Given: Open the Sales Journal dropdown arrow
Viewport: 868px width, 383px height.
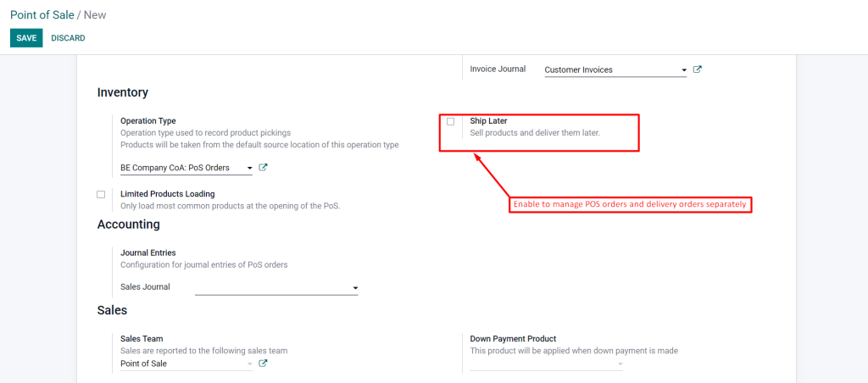Looking at the screenshot, I should [355, 288].
